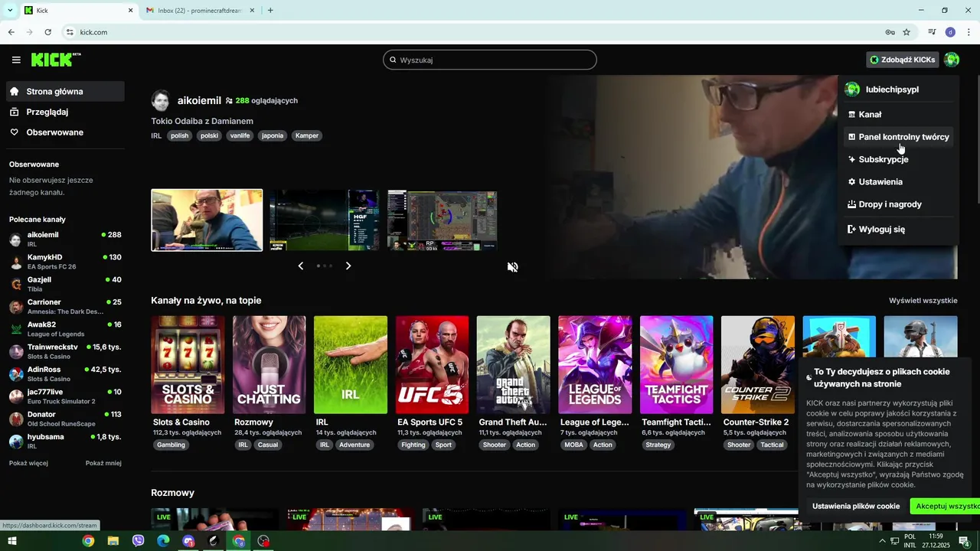This screenshot has height=551, width=980.
Task: Select Wyloguj się to log out
Action: pyautogui.click(x=898, y=229)
